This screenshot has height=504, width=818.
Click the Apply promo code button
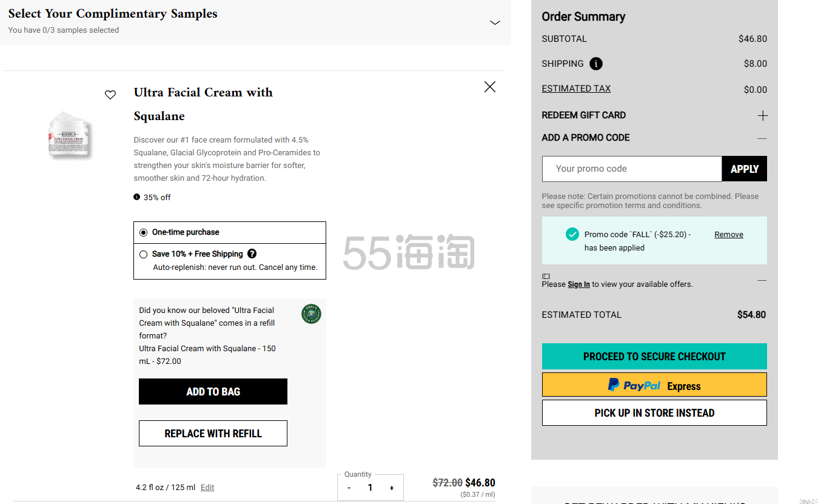(745, 169)
